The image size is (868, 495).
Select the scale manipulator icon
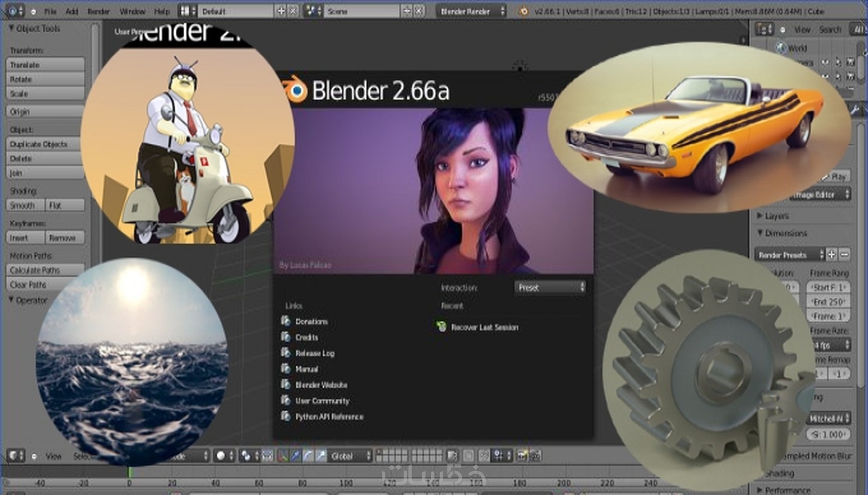320,455
